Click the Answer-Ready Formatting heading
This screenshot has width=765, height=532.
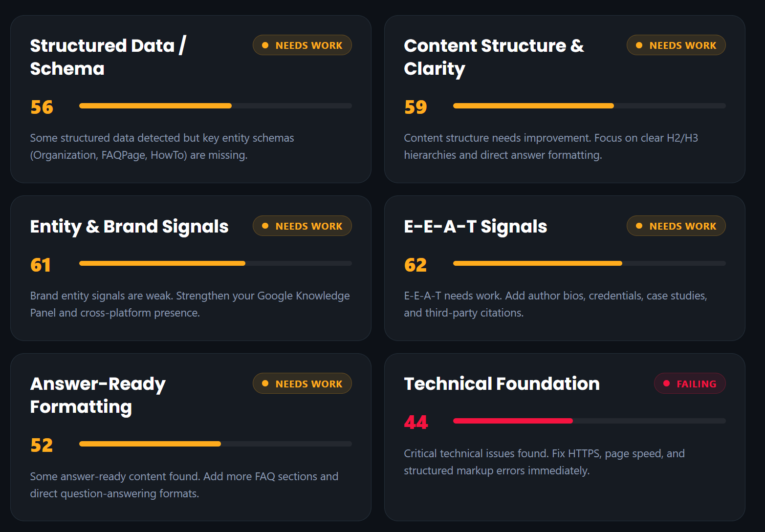click(98, 395)
